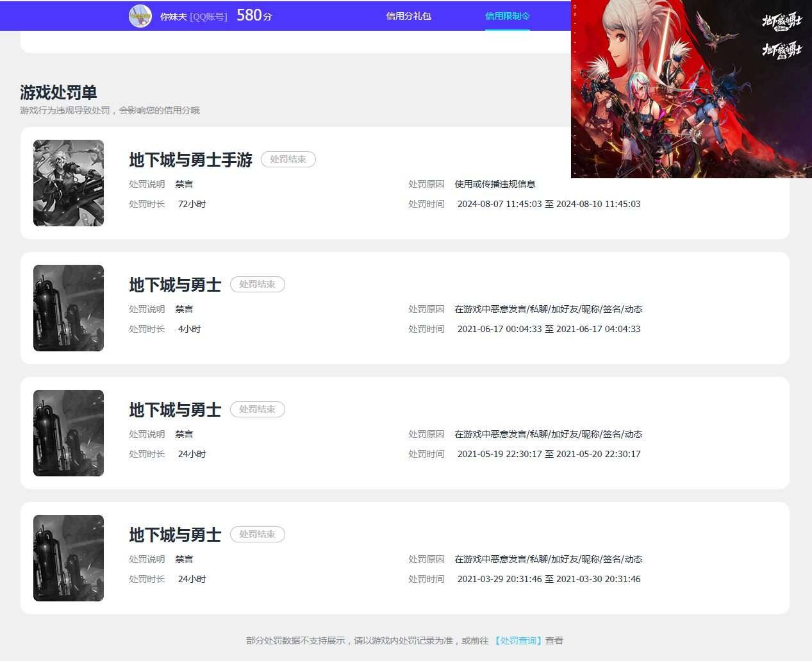
Task: Click the title 地下城与勇士手游
Action: click(190, 160)
